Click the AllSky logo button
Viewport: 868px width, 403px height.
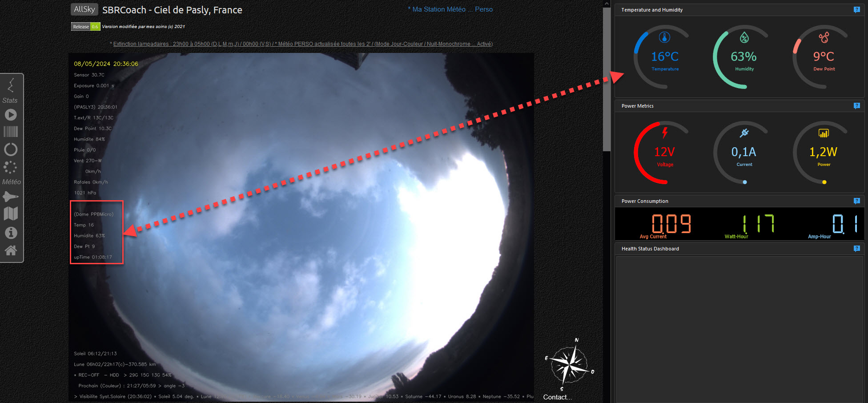click(84, 9)
